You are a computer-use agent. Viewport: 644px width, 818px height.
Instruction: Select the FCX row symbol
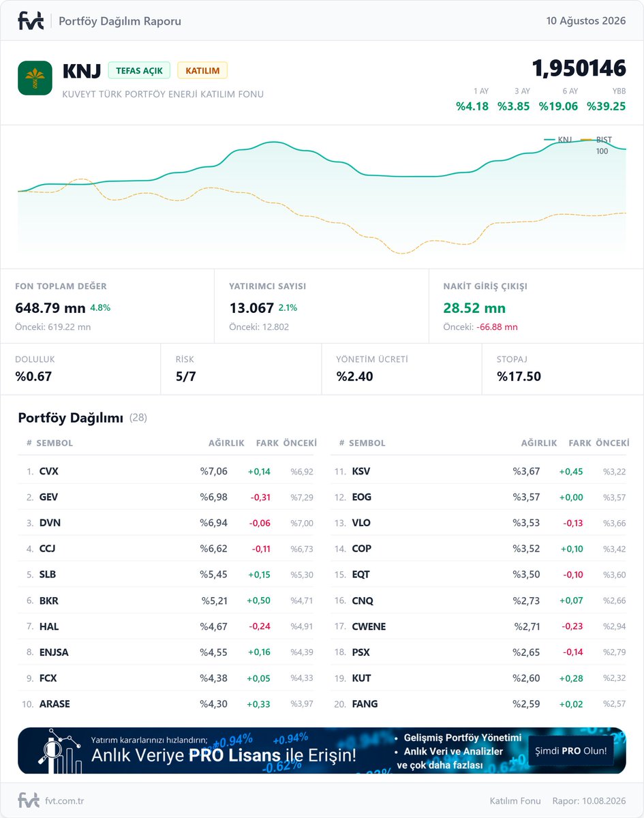(48, 678)
